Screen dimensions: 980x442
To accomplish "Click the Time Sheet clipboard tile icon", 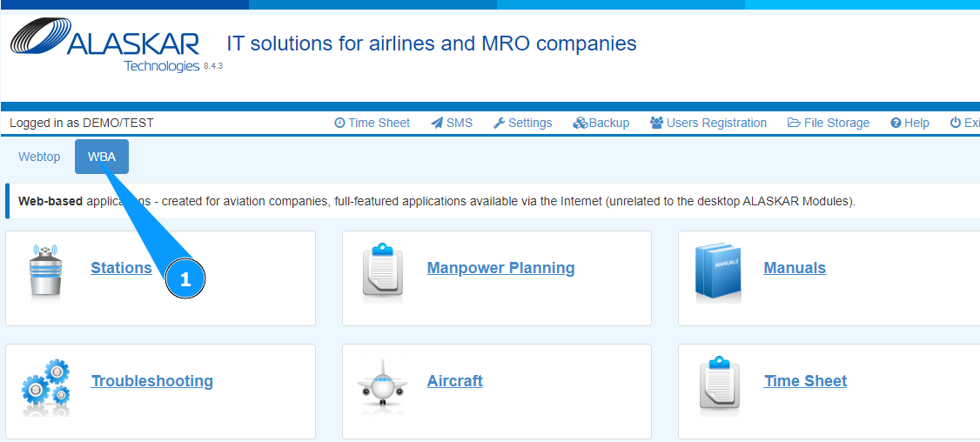I will 719,384.
